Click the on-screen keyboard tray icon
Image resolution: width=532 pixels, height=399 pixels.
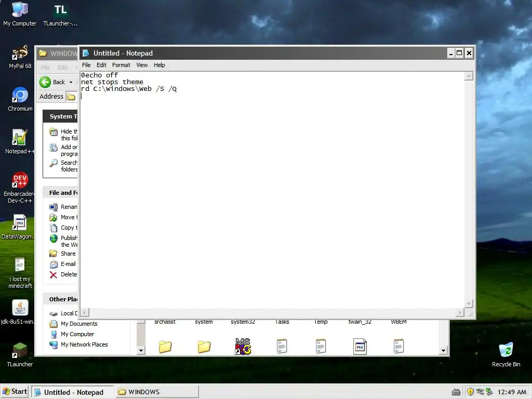point(456,392)
